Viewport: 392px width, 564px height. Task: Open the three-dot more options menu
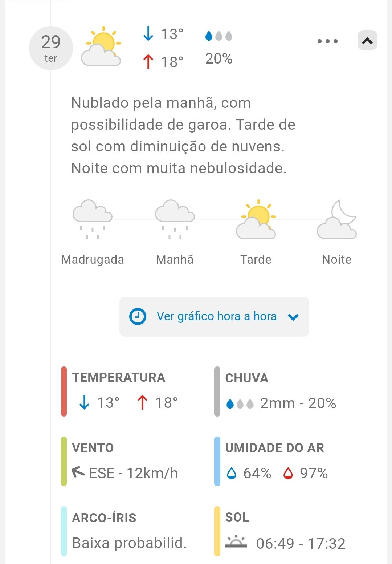point(327,41)
